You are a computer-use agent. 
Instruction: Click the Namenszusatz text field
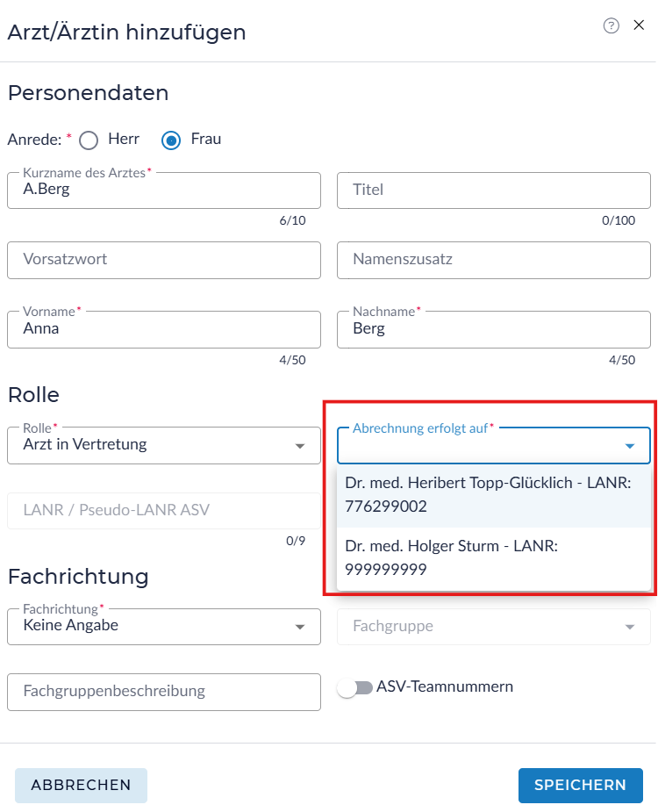coord(494,260)
